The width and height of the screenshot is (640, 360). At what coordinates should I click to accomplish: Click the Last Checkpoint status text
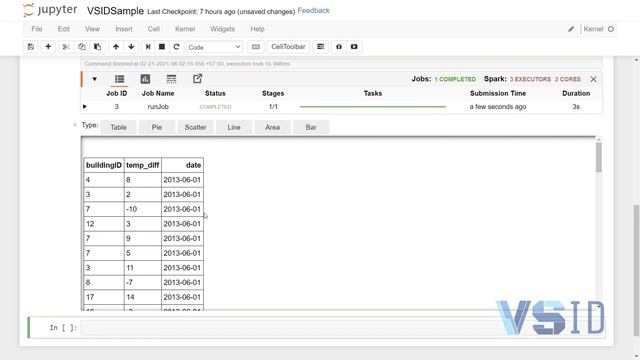[x=221, y=12]
